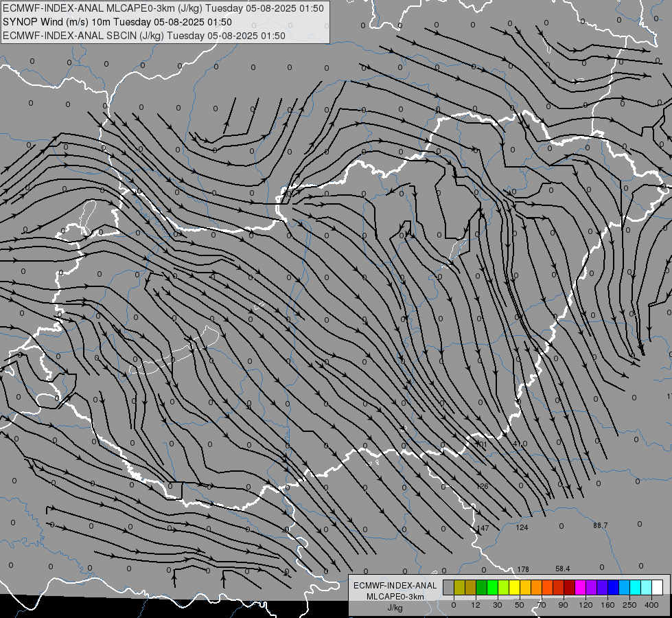
Task: Click the SYNOP Wind 10m header line
Action: pyautogui.click(x=117, y=22)
